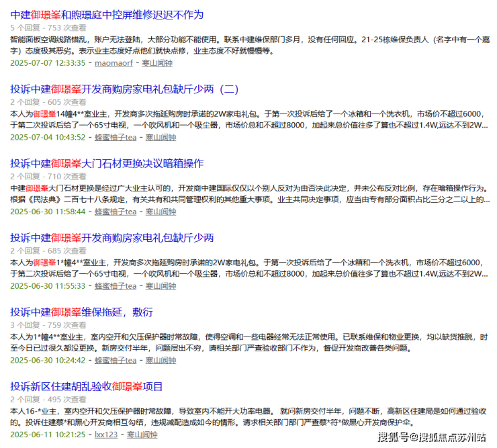Click stats '2 个回复 - 710 次查看'
The width and height of the screenshot is (497, 448).
pyautogui.click(x=48, y=177)
